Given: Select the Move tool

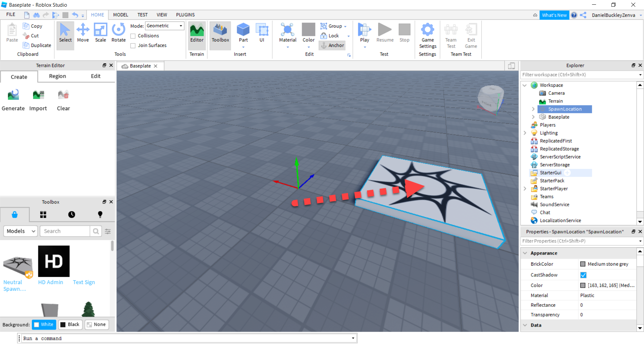Looking at the screenshot, I should [x=83, y=33].
